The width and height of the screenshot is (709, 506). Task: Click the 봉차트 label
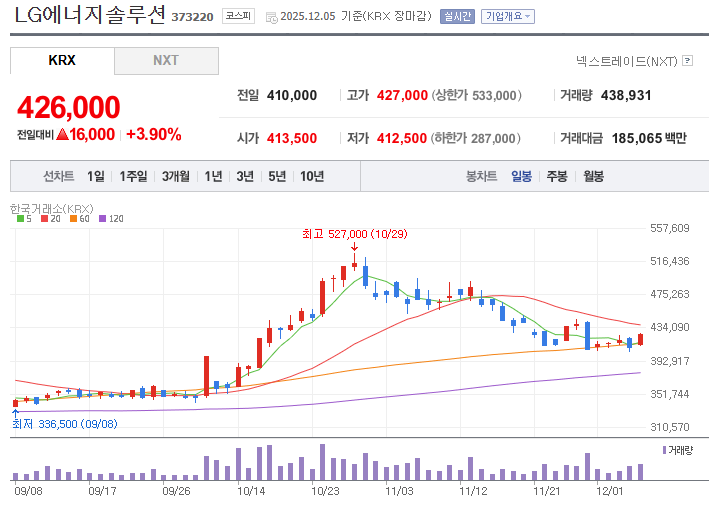click(482, 176)
